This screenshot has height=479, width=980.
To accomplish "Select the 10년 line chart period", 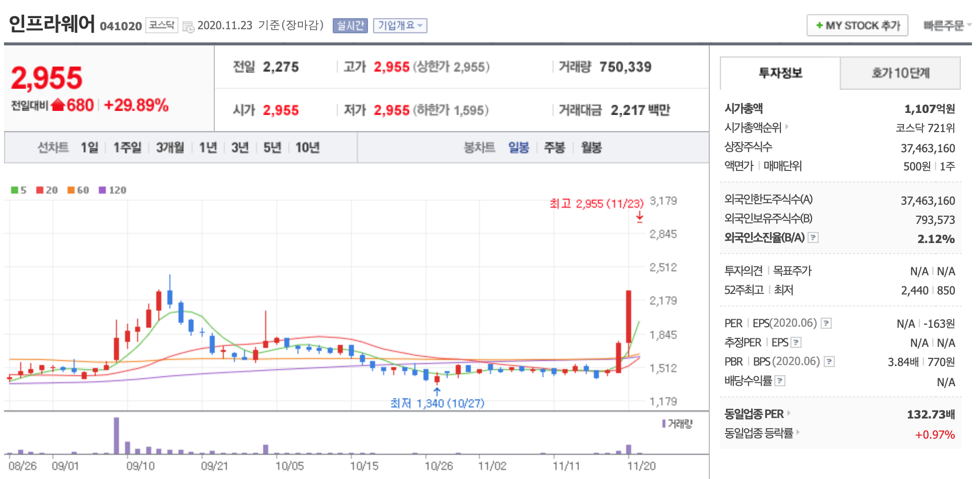I will [x=308, y=148].
